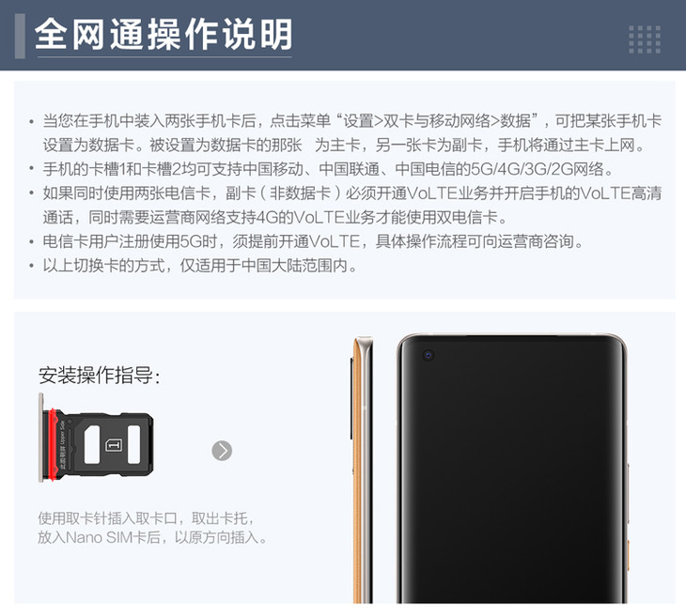Click the 5G/4G/3G/2G network support bullet

(328, 169)
